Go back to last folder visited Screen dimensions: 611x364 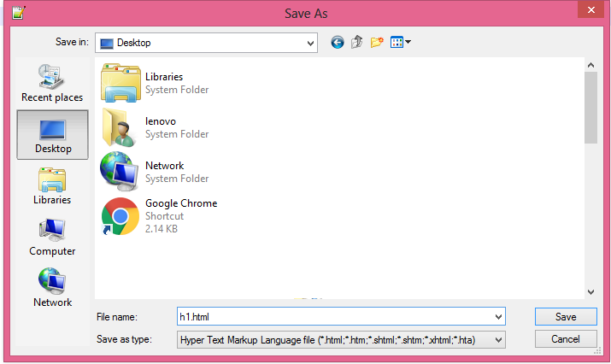coord(338,42)
